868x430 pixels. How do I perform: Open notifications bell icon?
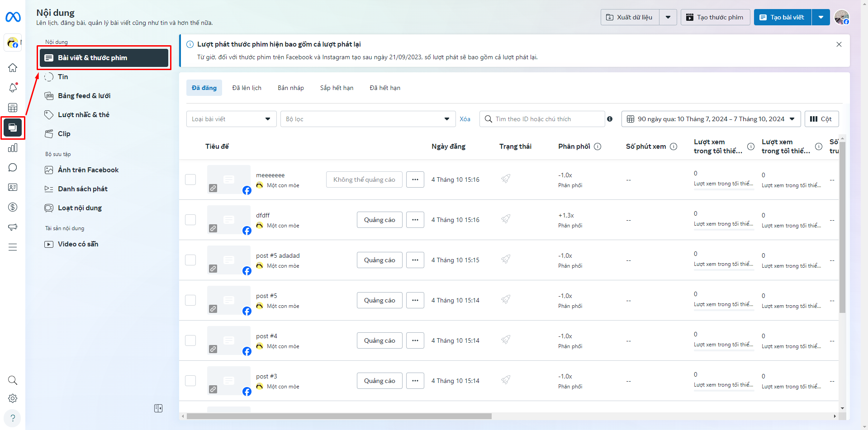pyautogui.click(x=13, y=88)
